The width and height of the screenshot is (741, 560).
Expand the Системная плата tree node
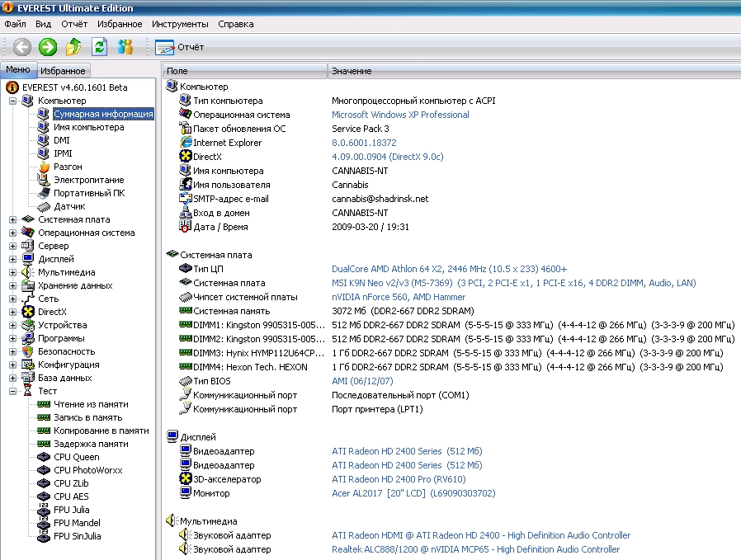tap(13, 219)
